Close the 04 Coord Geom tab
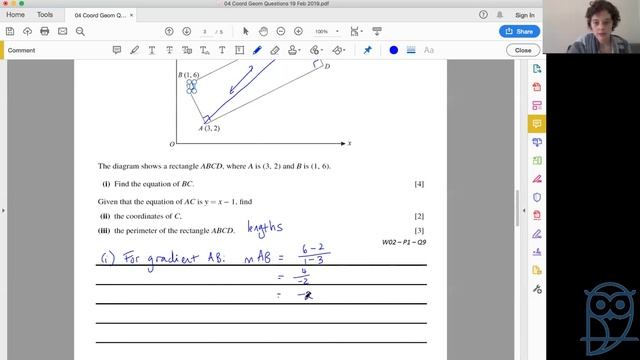The image size is (640, 360). (131, 15)
